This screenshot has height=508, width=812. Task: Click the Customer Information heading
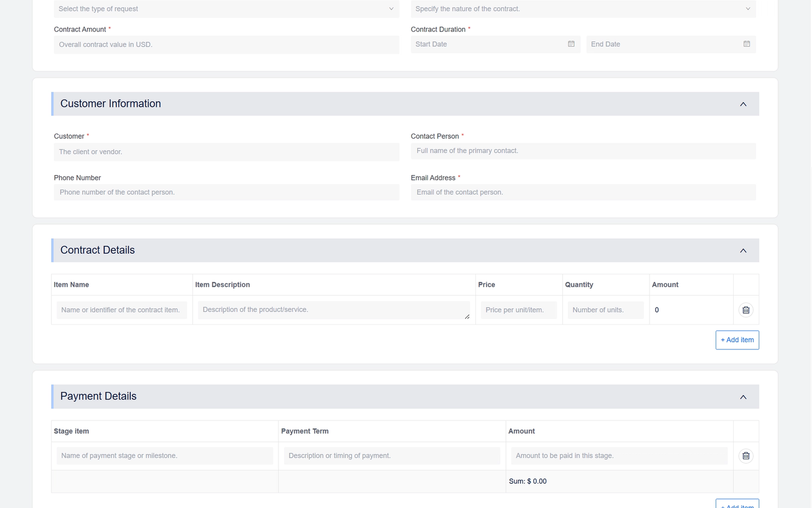(x=111, y=104)
